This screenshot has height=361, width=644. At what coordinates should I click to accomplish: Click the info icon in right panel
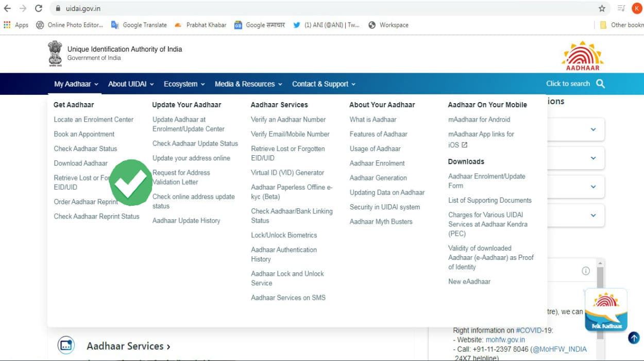(585, 271)
